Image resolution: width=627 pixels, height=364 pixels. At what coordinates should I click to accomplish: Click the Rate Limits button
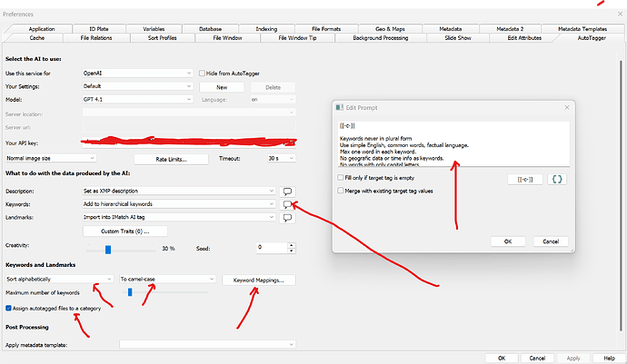171,159
